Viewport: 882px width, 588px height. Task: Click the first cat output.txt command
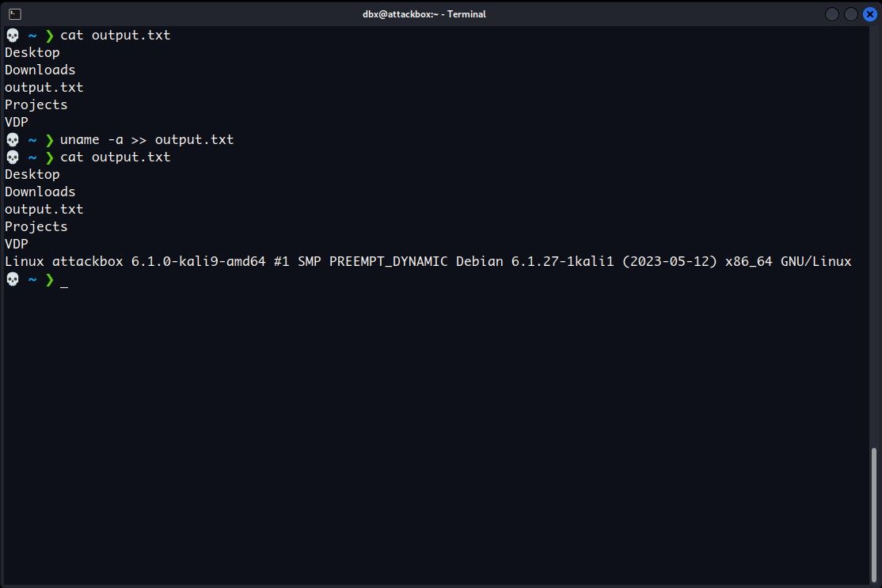[x=115, y=35]
